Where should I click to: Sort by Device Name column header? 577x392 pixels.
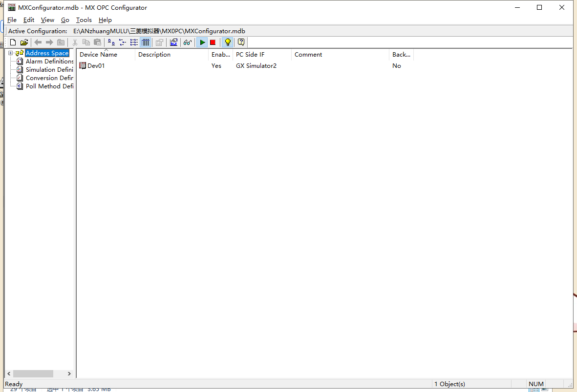pyautogui.click(x=106, y=54)
